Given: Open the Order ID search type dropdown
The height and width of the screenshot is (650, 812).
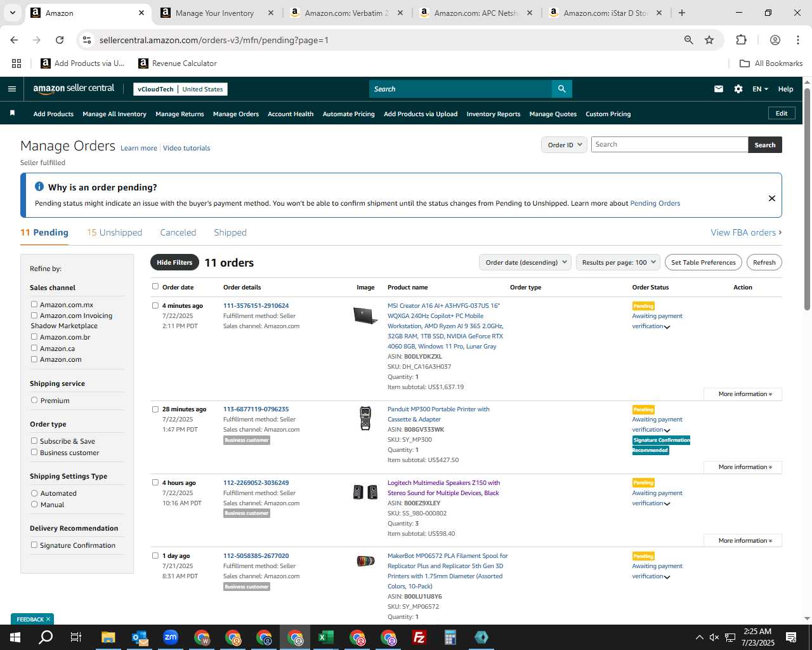Looking at the screenshot, I should click(564, 145).
